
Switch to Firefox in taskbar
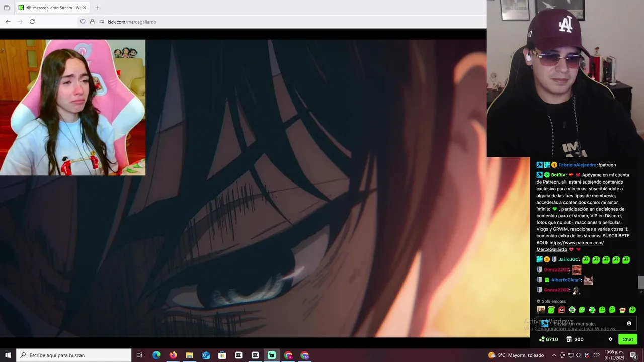tap(173, 355)
